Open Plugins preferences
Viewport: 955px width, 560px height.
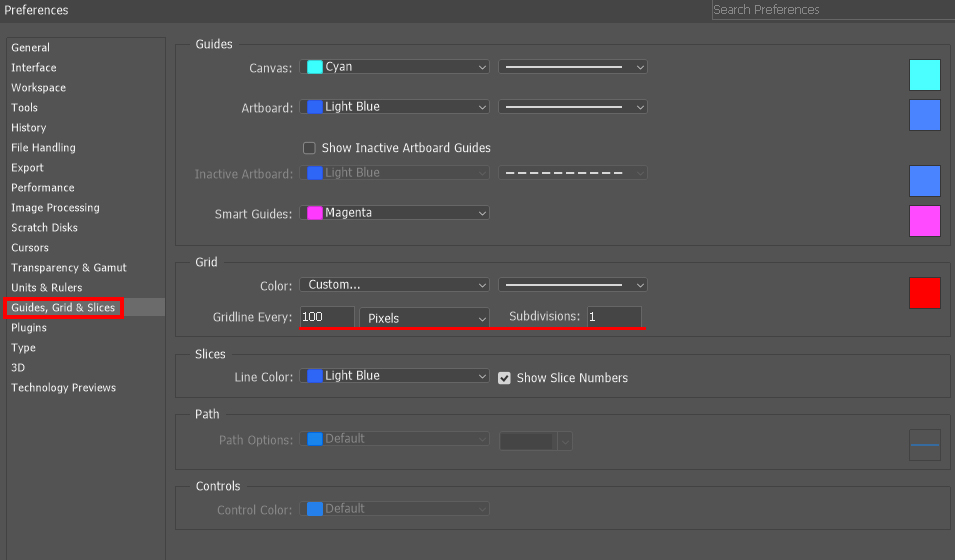[29, 328]
